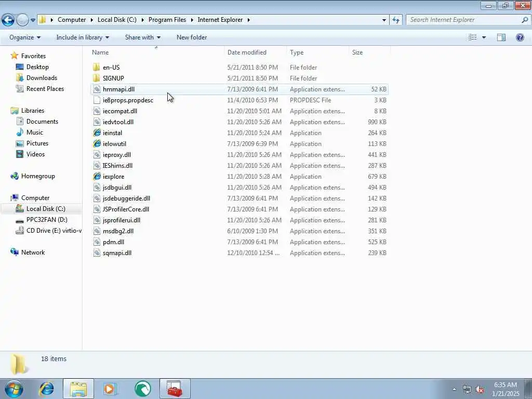Image resolution: width=532 pixels, height=399 pixels.
Task: Open PPC32FAN (D:) drive
Action: point(46,220)
